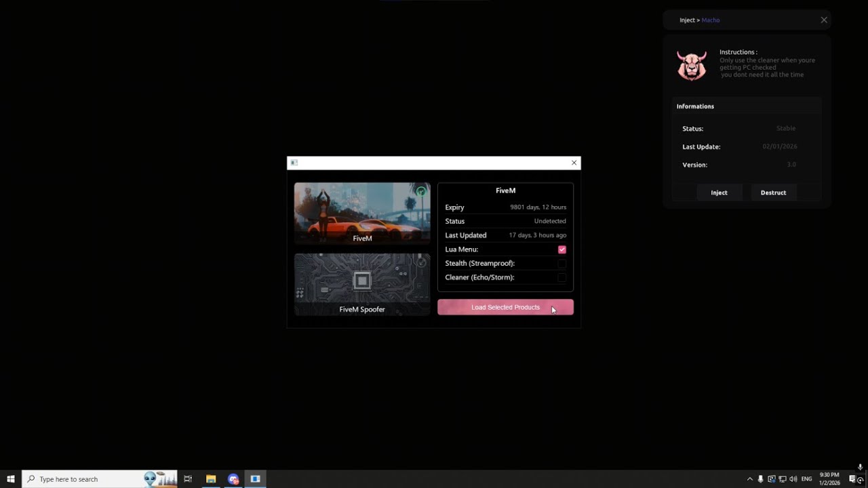
Task: Uncheck the Lua Menu checkbox
Action: [561, 249]
